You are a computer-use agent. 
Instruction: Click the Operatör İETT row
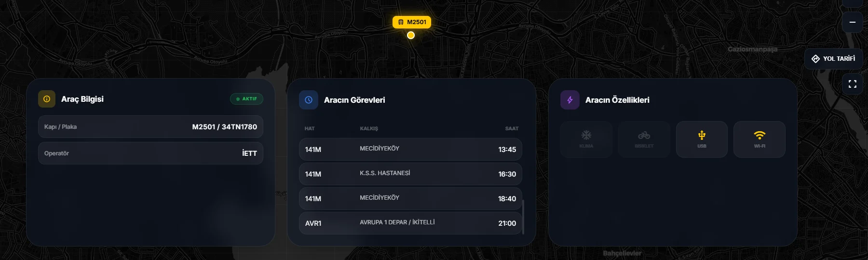tap(150, 153)
